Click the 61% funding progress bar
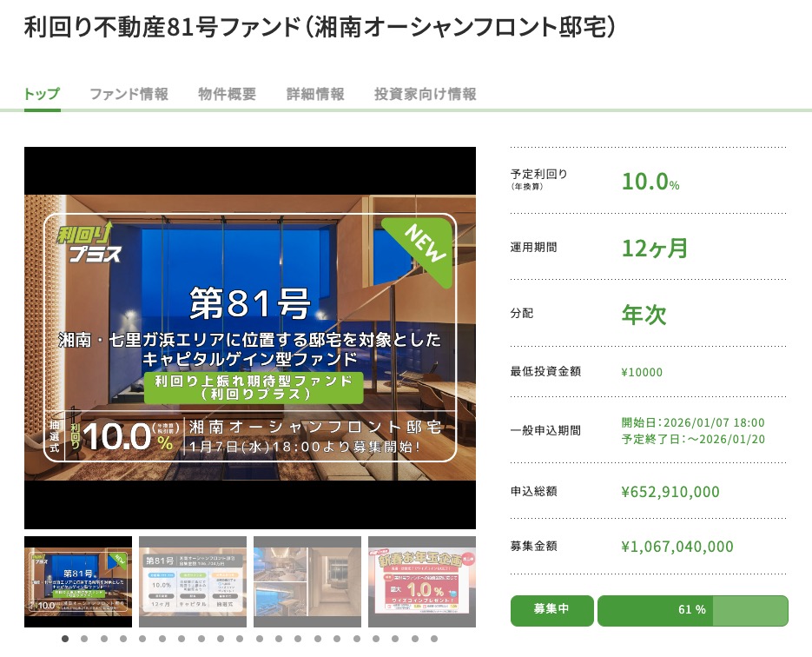812x657 pixels. click(x=692, y=610)
